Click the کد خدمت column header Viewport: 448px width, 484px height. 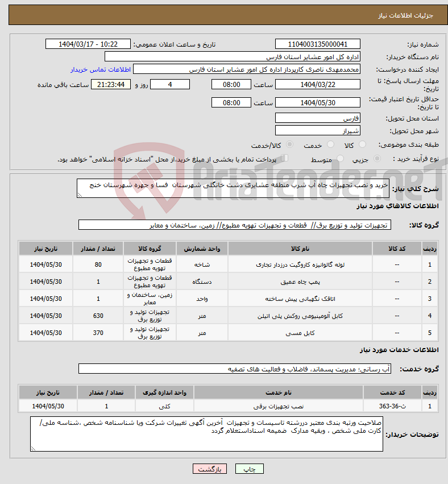point(392,392)
